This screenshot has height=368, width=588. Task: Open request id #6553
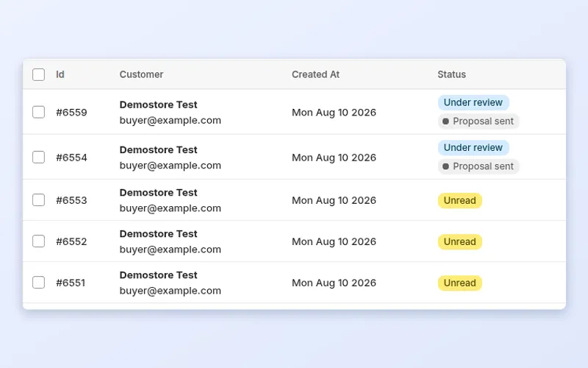[x=71, y=200]
